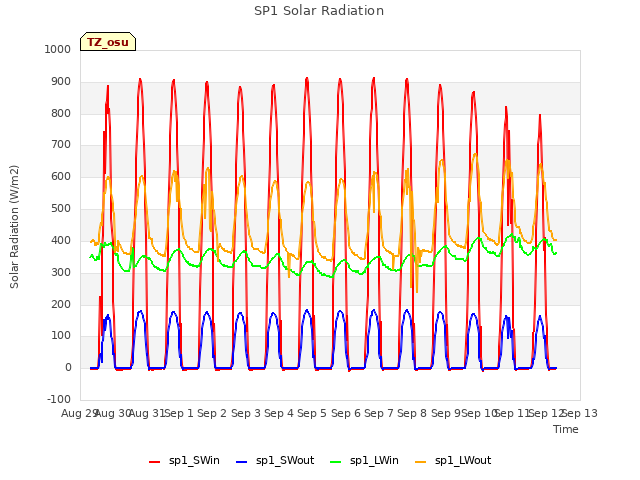The image size is (640, 480).
Task: Click the sp1_SWout legend label
Action: tap(285, 460)
